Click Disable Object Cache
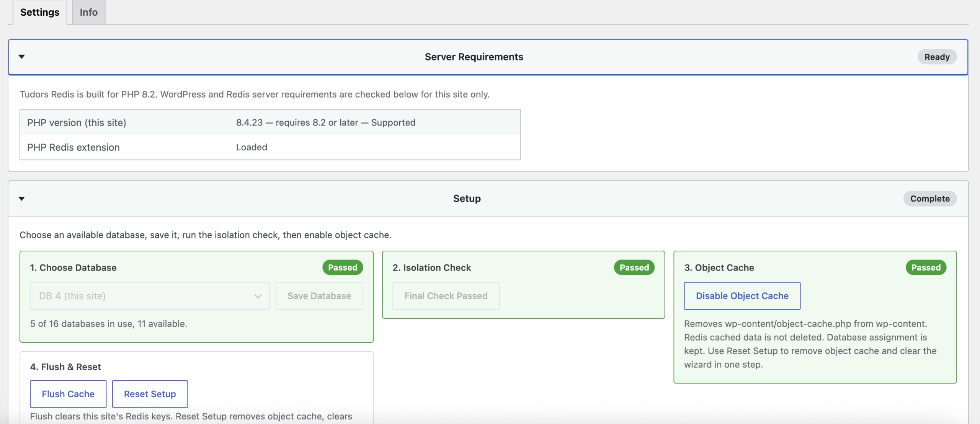Viewport: 980px width, 424px height. pyautogui.click(x=742, y=296)
